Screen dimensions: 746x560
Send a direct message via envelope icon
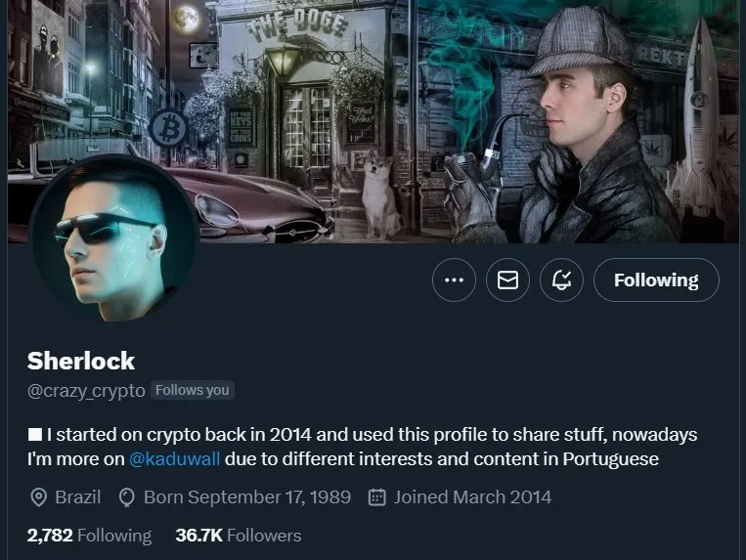click(x=507, y=280)
